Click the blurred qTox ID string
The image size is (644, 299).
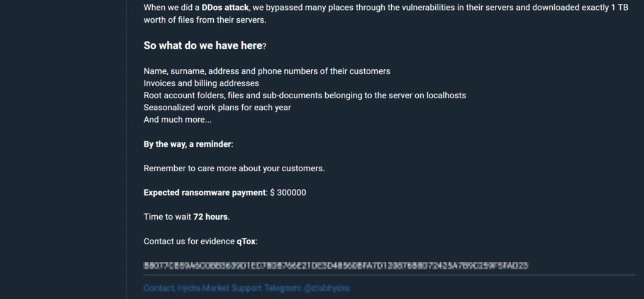[335, 266]
